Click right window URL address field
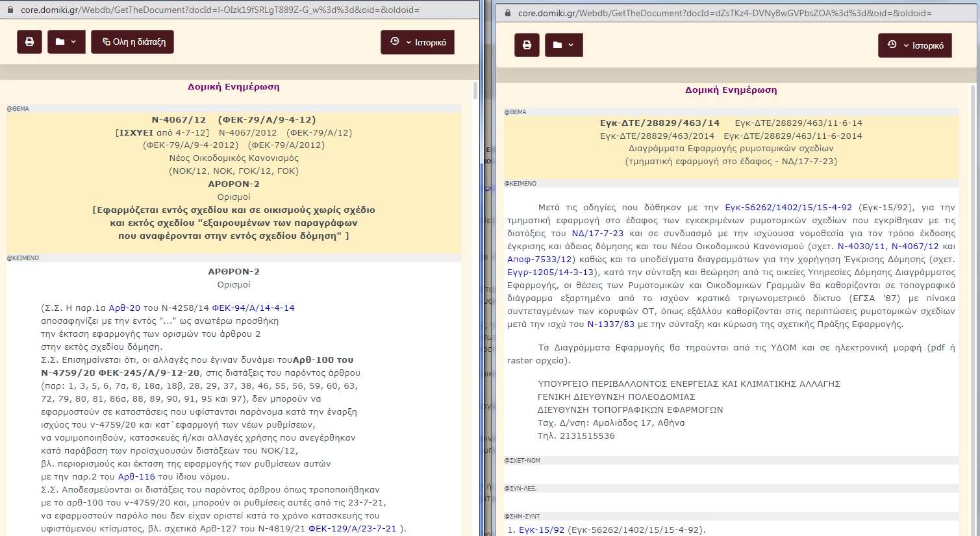Screen dimensions: 980x536 725,13
